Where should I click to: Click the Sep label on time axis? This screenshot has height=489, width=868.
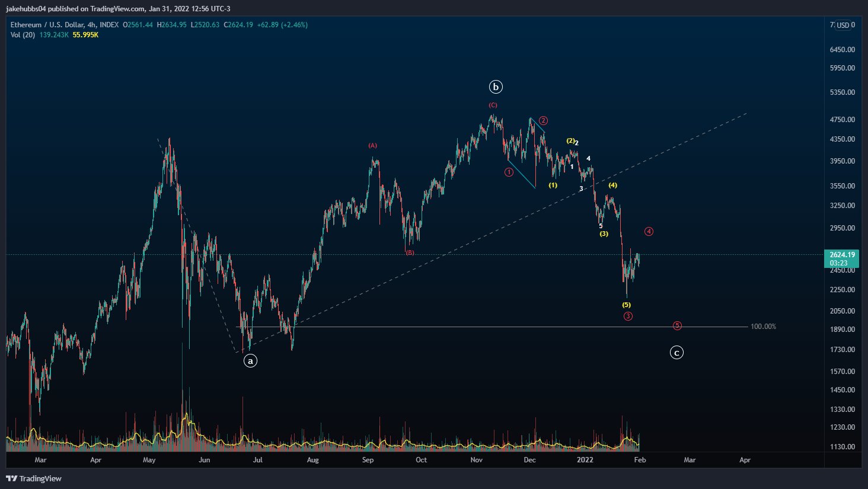[368, 460]
